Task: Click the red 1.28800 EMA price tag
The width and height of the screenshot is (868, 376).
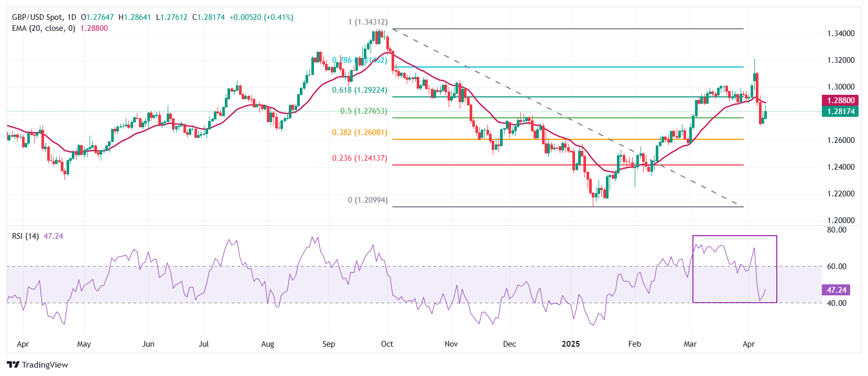Action: (840, 101)
